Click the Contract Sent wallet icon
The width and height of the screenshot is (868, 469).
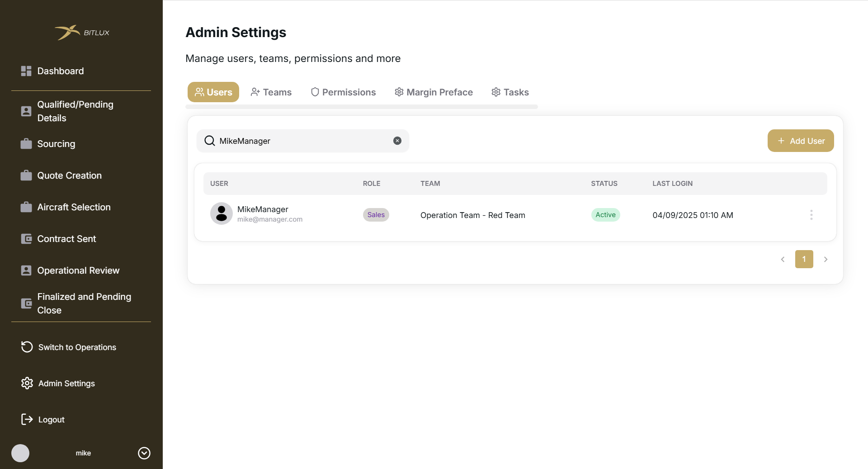pyautogui.click(x=26, y=239)
